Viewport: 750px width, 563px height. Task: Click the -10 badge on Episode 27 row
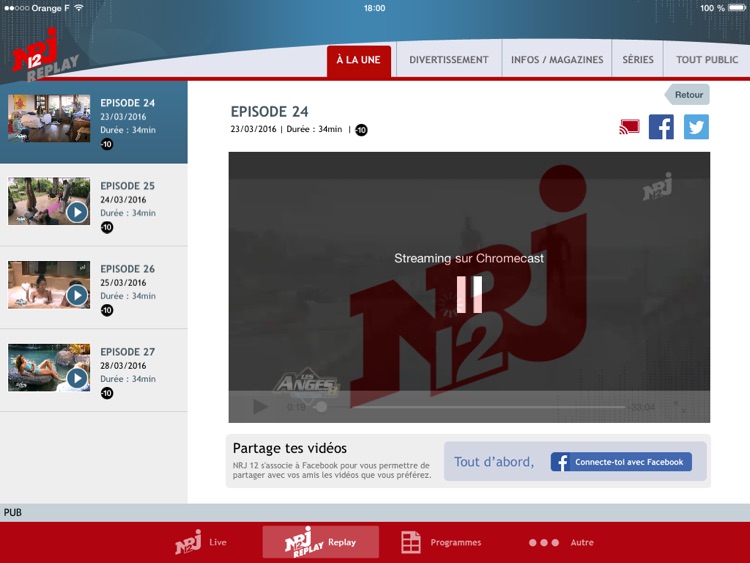pos(107,393)
